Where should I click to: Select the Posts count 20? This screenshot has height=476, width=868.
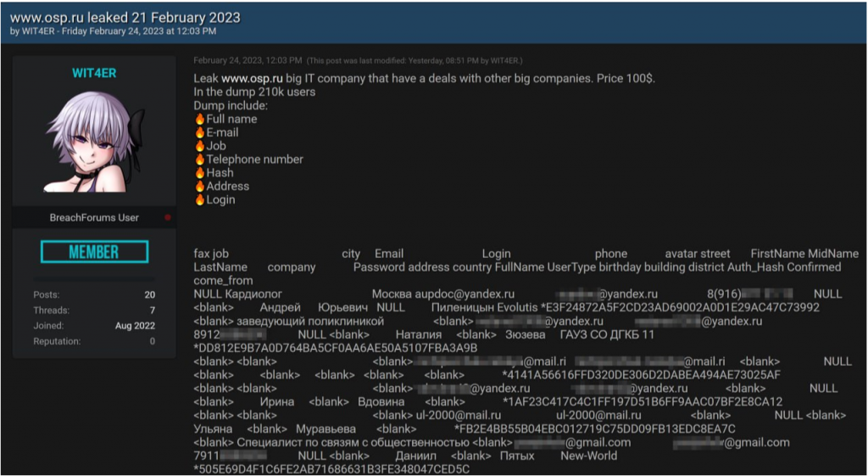pyautogui.click(x=149, y=294)
